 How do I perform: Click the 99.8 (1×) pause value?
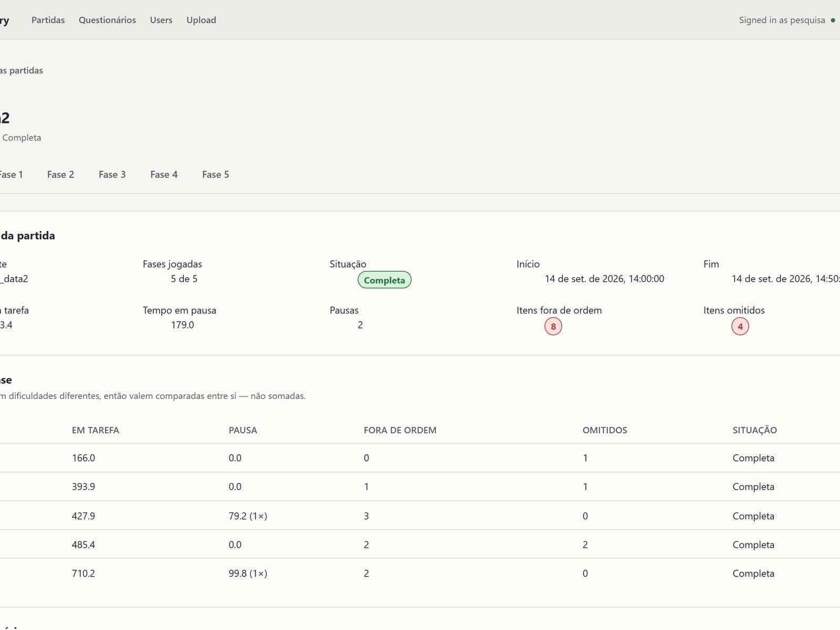point(248,573)
